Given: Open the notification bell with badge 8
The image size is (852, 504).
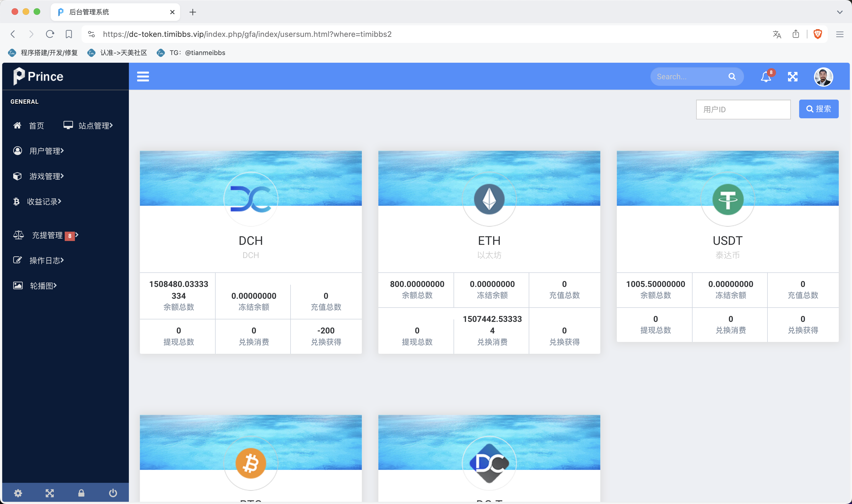Looking at the screenshot, I should click(x=766, y=76).
